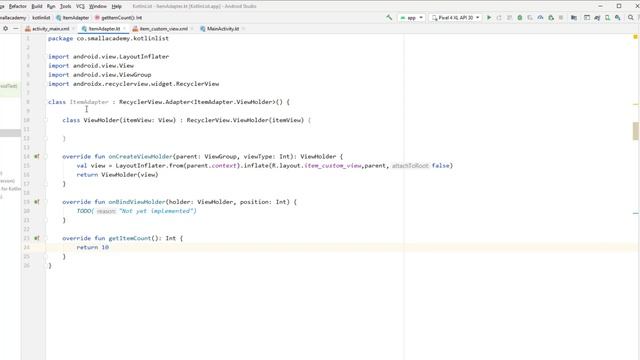Click the yellow inspection warning indicator
640x360 pixels.
[x=635, y=37]
